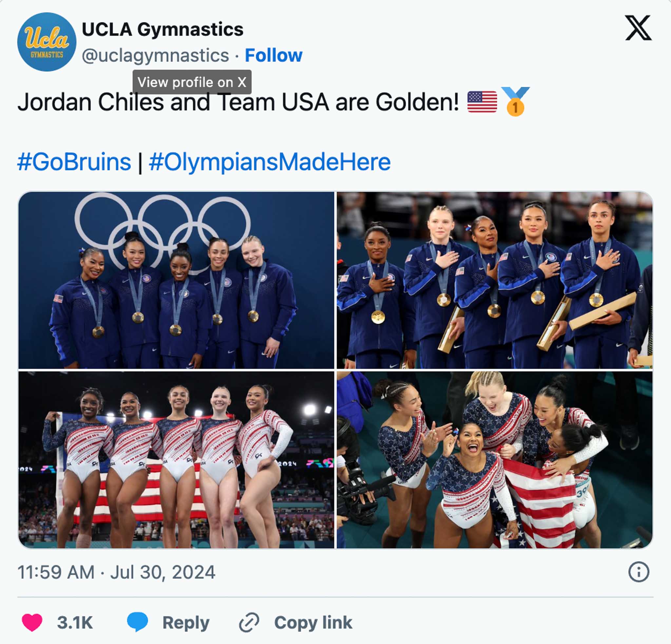Image resolution: width=671 pixels, height=644 pixels.
Task: Click the blue reply bubble icon
Action: pyautogui.click(x=137, y=622)
